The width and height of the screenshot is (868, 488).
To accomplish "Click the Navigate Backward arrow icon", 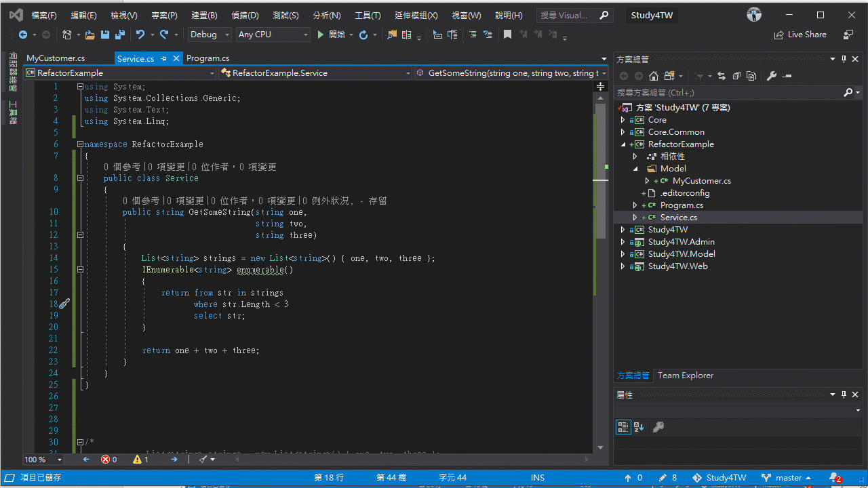I will click(x=23, y=35).
